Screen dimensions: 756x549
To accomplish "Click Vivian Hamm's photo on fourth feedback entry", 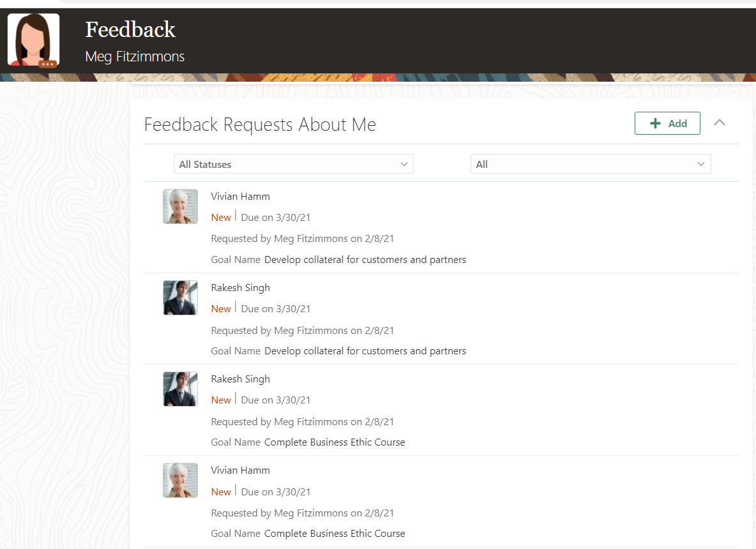I will click(x=180, y=480).
